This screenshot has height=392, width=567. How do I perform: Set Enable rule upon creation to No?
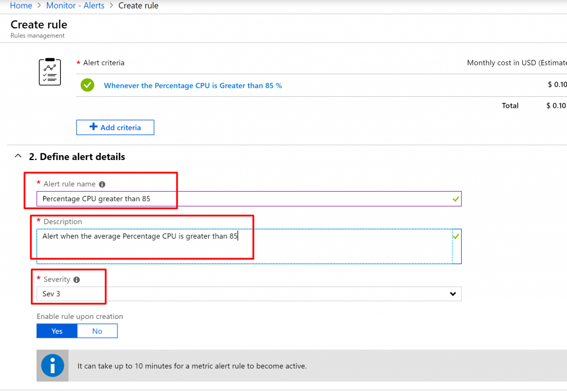pyautogui.click(x=97, y=331)
